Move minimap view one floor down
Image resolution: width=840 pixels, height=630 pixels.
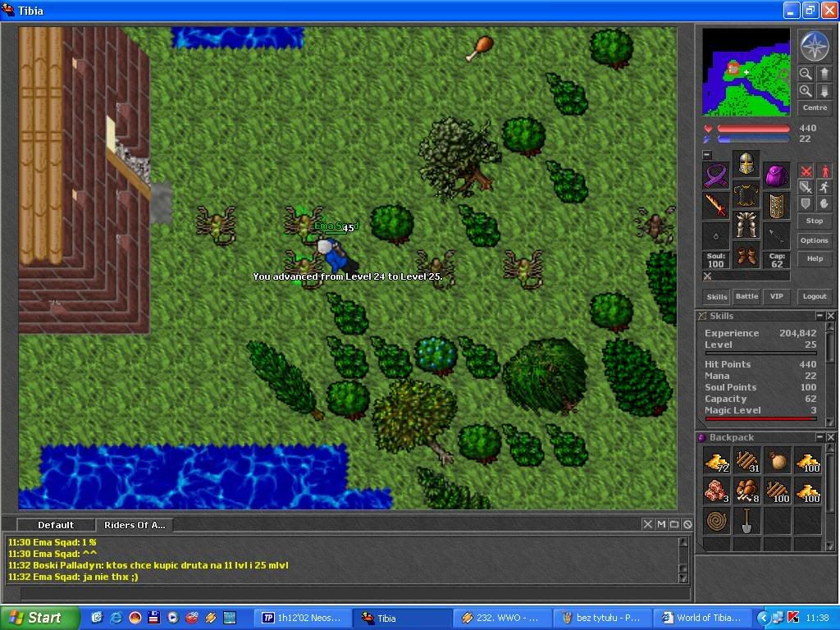[x=824, y=91]
